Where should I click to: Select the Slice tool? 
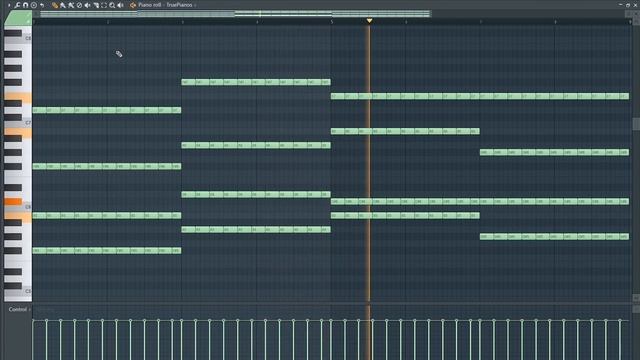pyautogui.click(x=96, y=5)
